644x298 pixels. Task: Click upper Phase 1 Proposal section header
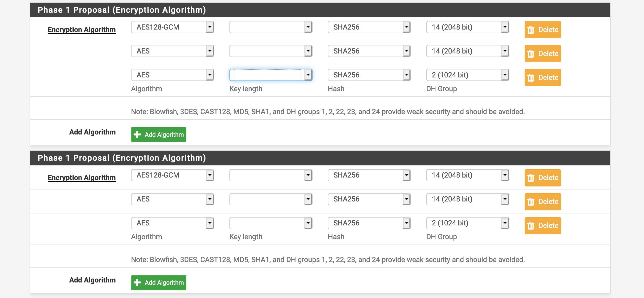click(x=122, y=10)
